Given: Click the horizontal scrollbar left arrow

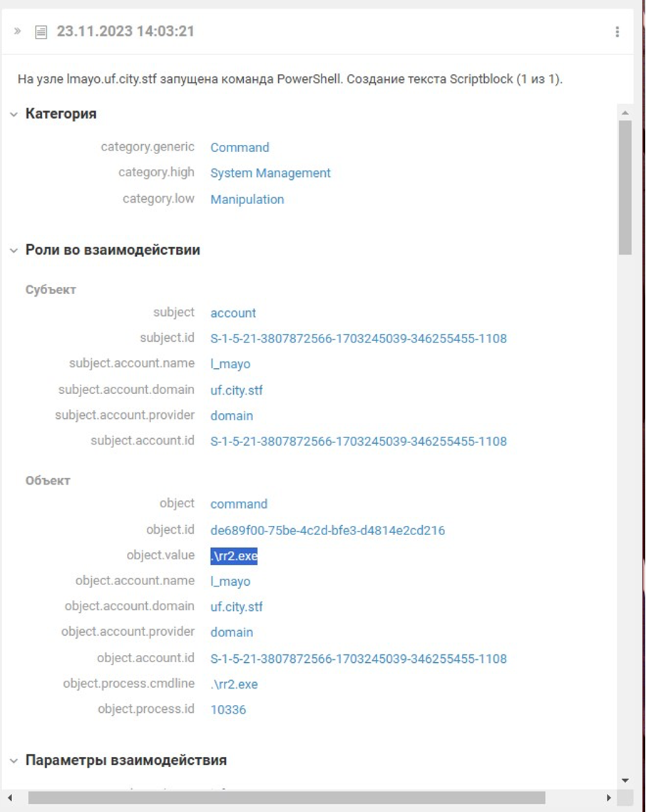Looking at the screenshot, I should [10, 798].
